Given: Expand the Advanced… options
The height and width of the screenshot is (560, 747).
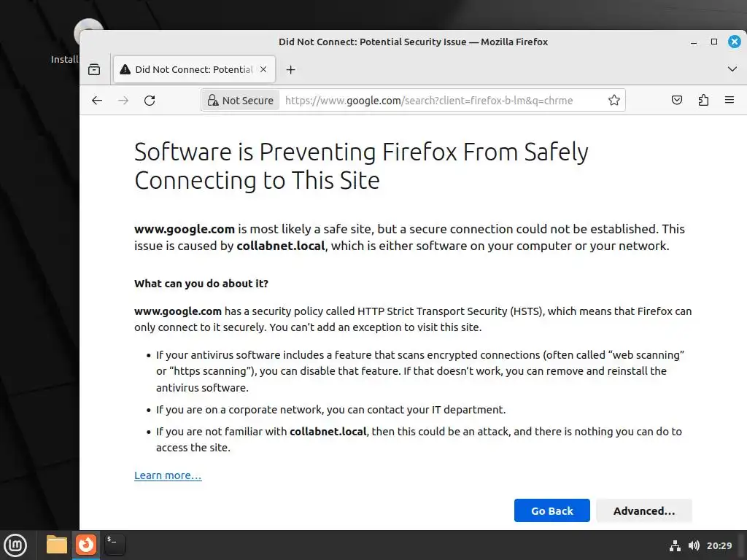Looking at the screenshot, I should pos(643,511).
